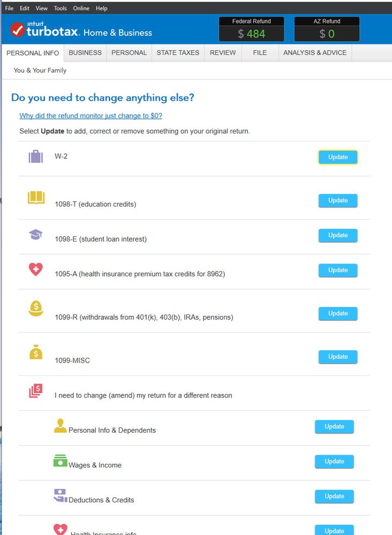The height and width of the screenshot is (535, 392).
Task: Update 1099-MISC information
Action: (338, 357)
